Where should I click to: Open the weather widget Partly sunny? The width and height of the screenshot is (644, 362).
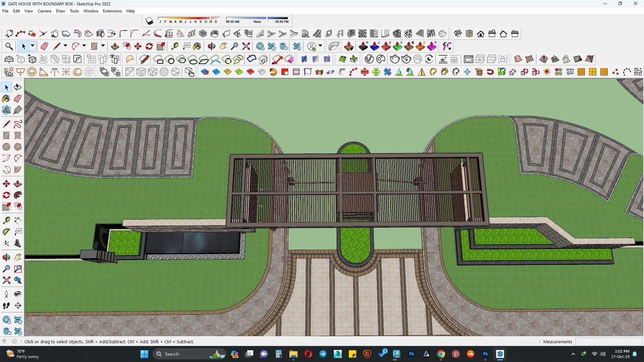click(22, 354)
